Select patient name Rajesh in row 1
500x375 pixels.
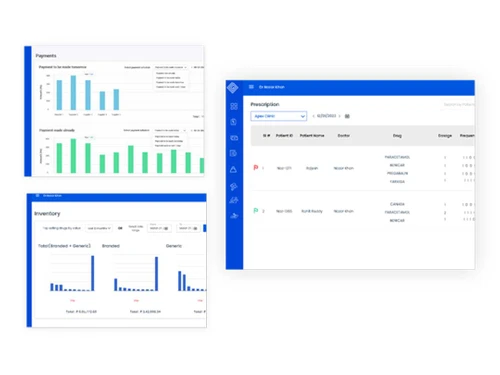pos(312,168)
